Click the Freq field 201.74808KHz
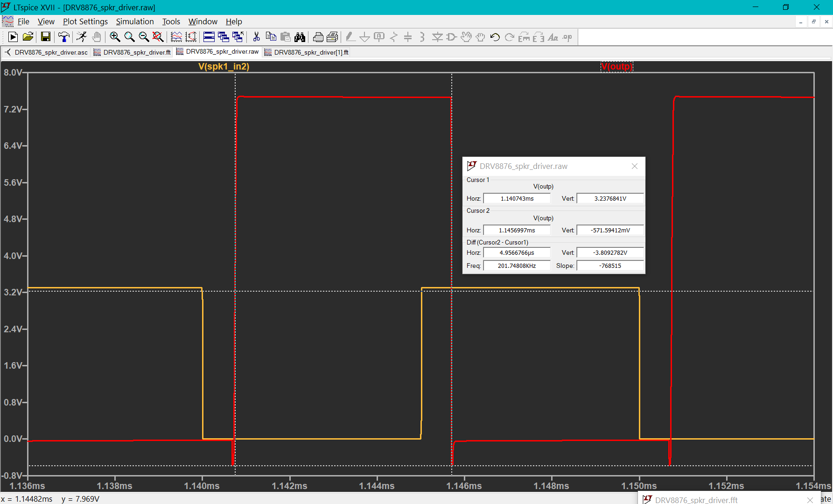The width and height of the screenshot is (833, 504). 517,266
